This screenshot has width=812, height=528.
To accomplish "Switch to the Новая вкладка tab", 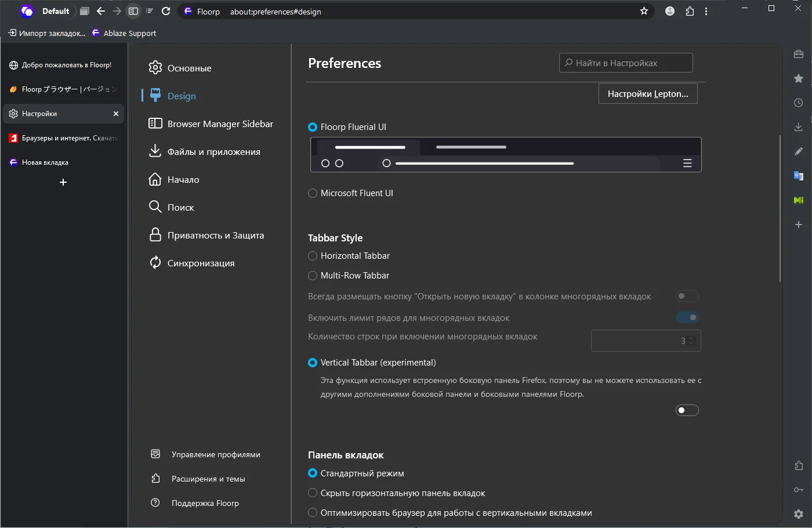I will point(45,162).
